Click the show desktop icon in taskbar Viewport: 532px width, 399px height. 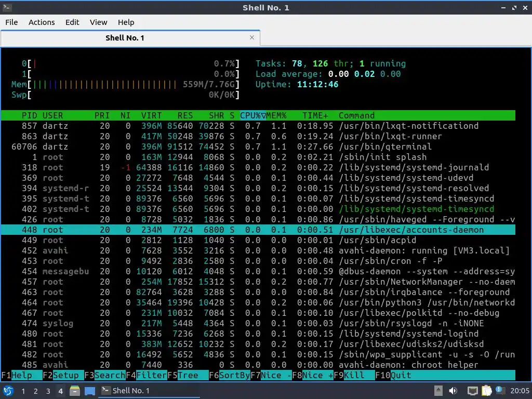point(90,391)
